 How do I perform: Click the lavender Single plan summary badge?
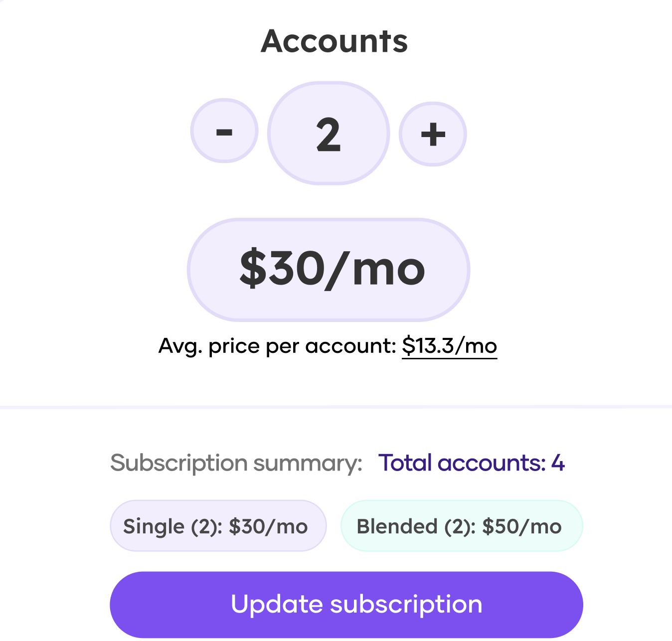click(x=218, y=526)
